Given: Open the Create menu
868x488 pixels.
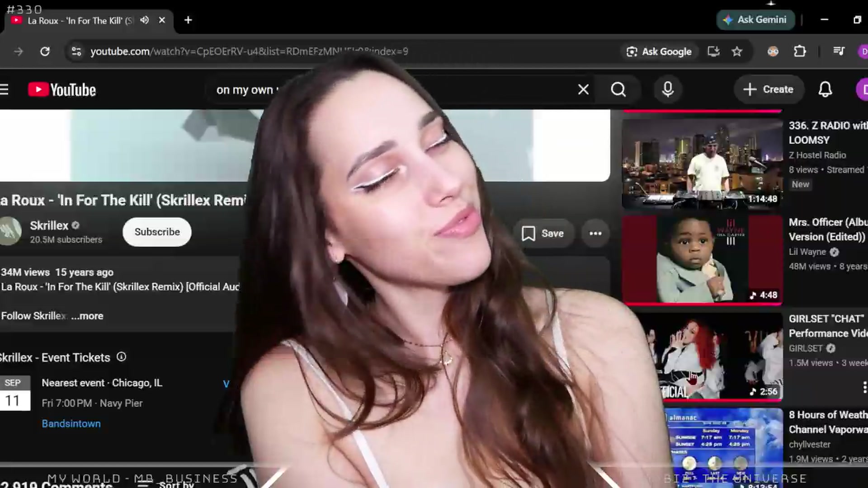Looking at the screenshot, I should pyautogui.click(x=769, y=89).
